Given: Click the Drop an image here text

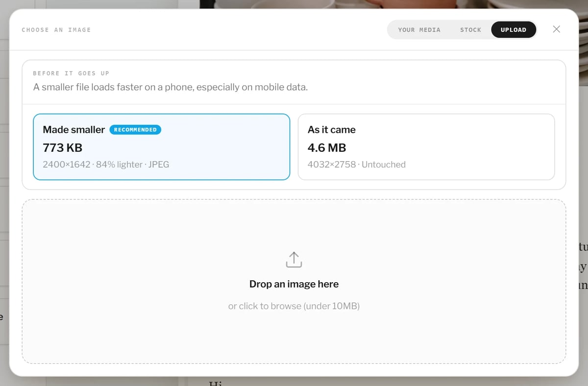Looking at the screenshot, I should tap(294, 284).
